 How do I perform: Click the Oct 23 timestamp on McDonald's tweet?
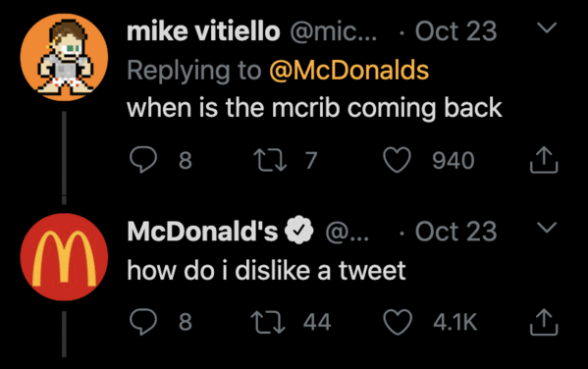click(x=456, y=231)
